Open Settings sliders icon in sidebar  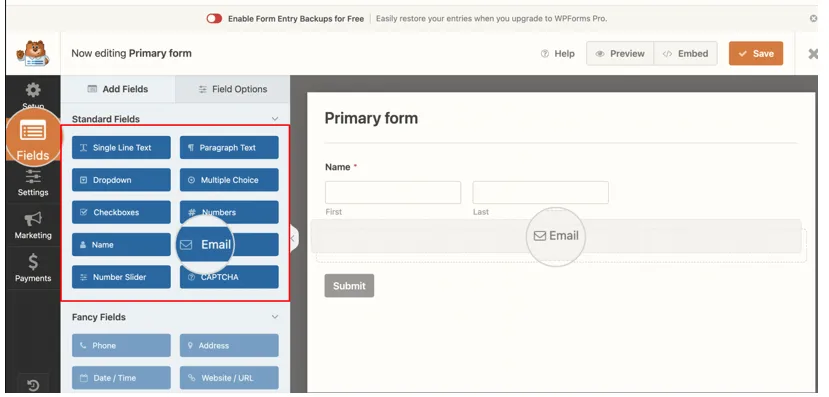coord(33,176)
